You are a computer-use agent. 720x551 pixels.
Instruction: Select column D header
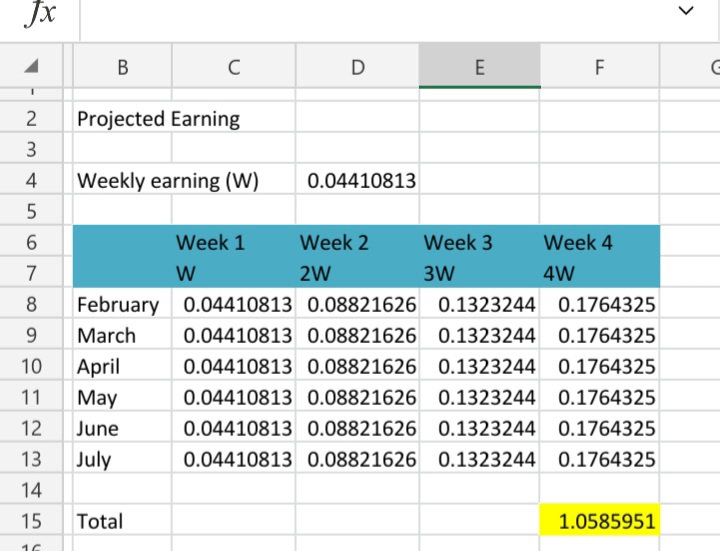click(357, 66)
